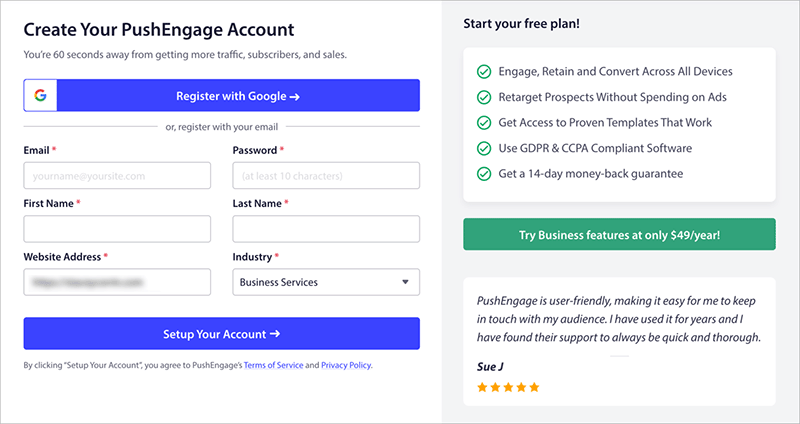The image size is (800, 424).
Task: Click into the First Name field
Action: [x=117, y=229]
